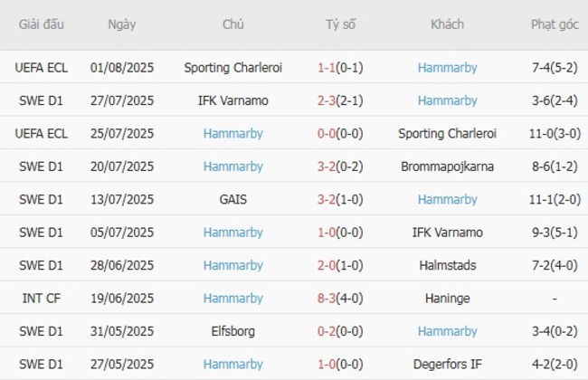Open the IFK Varnamo home team link

[232, 100]
